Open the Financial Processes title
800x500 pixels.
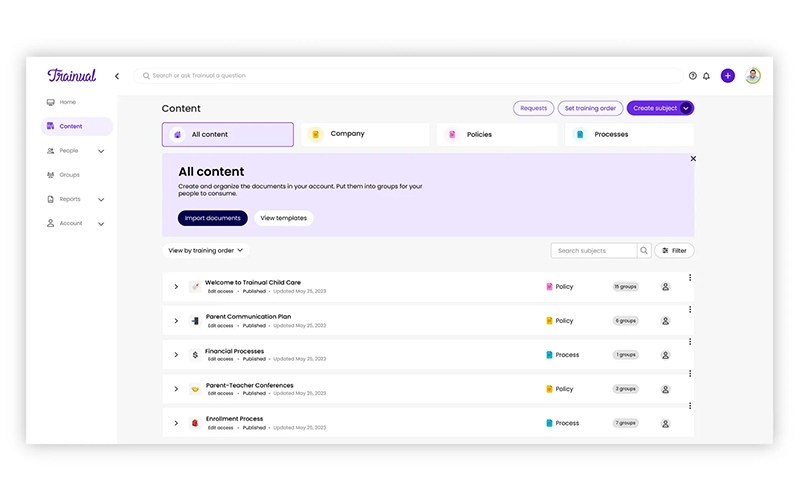point(234,351)
